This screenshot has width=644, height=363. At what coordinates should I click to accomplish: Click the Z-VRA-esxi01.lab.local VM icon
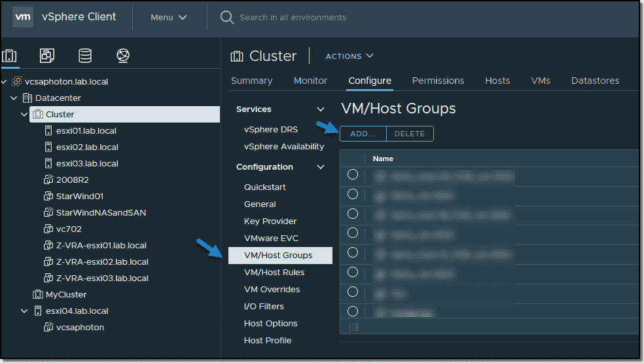pyautogui.click(x=48, y=246)
